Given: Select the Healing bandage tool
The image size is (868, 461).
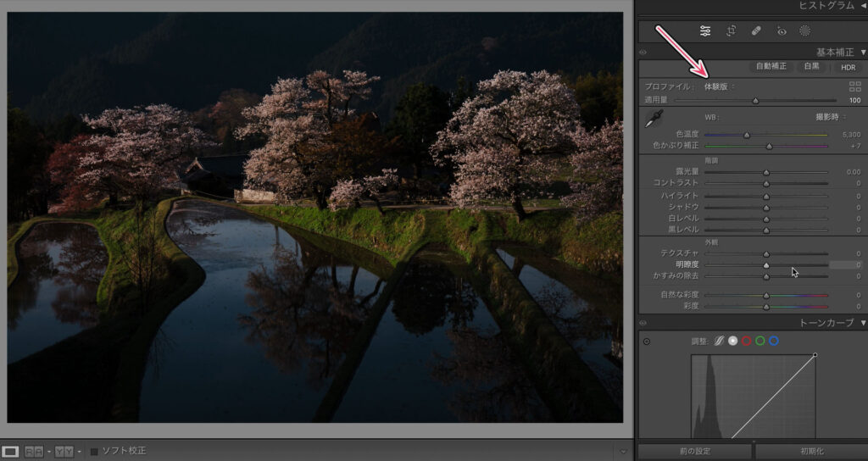Looking at the screenshot, I should pyautogui.click(x=755, y=31).
